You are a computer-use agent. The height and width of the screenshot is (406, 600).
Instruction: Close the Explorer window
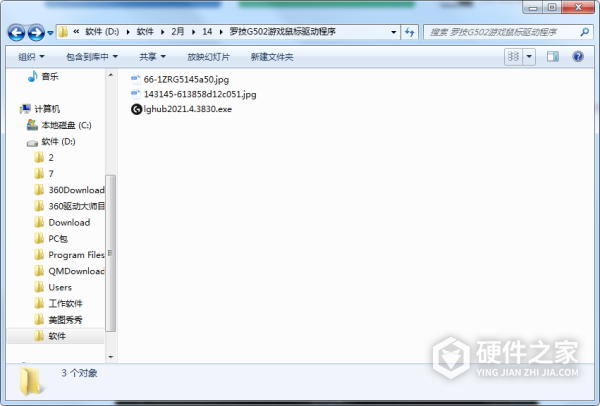point(579,8)
